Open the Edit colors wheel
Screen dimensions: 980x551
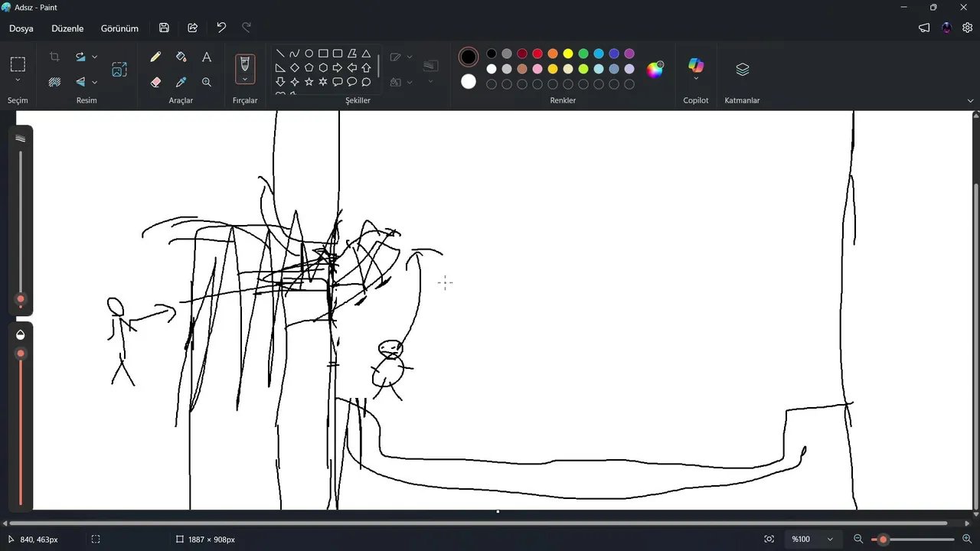point(655,70)
